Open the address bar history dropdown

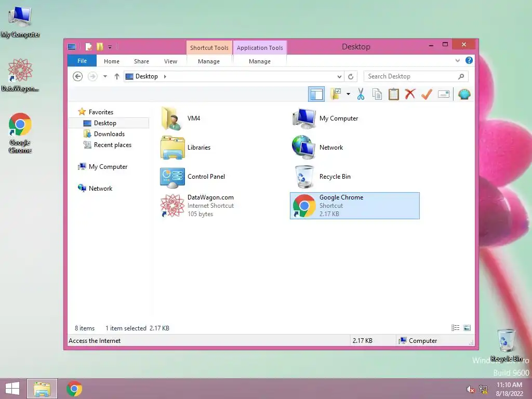point(339,77)
